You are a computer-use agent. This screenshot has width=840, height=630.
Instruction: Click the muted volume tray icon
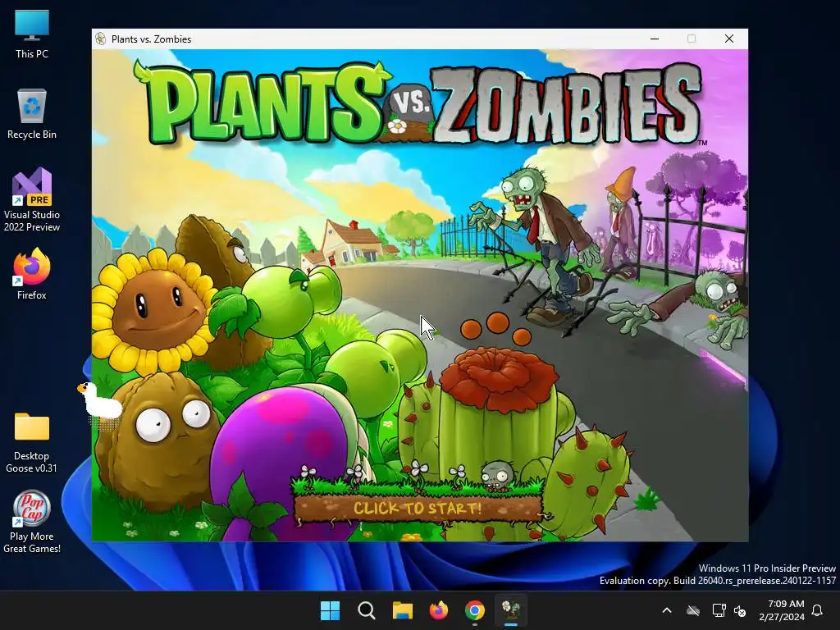[x=741, y=610]
